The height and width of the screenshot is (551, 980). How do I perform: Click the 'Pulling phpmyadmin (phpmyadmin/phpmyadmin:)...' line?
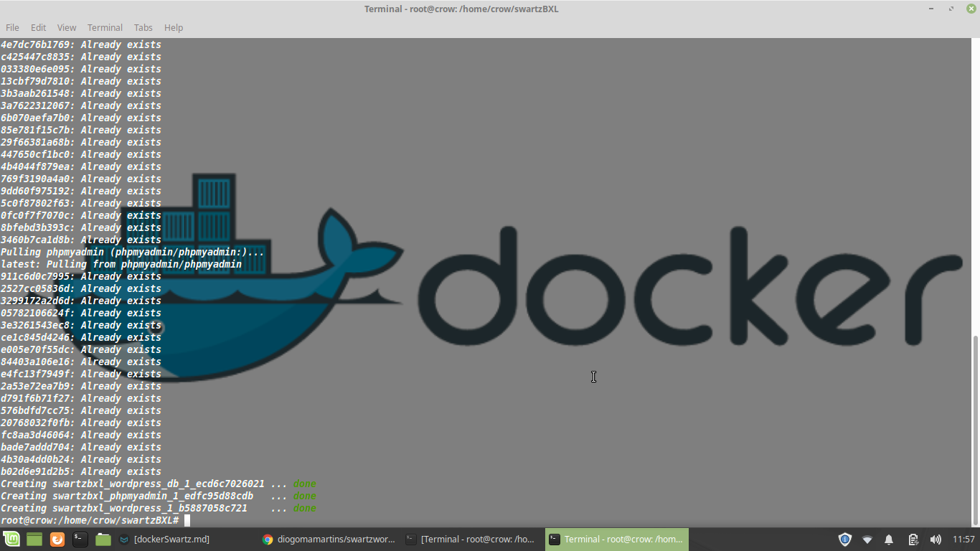click(x=133, y=252)
